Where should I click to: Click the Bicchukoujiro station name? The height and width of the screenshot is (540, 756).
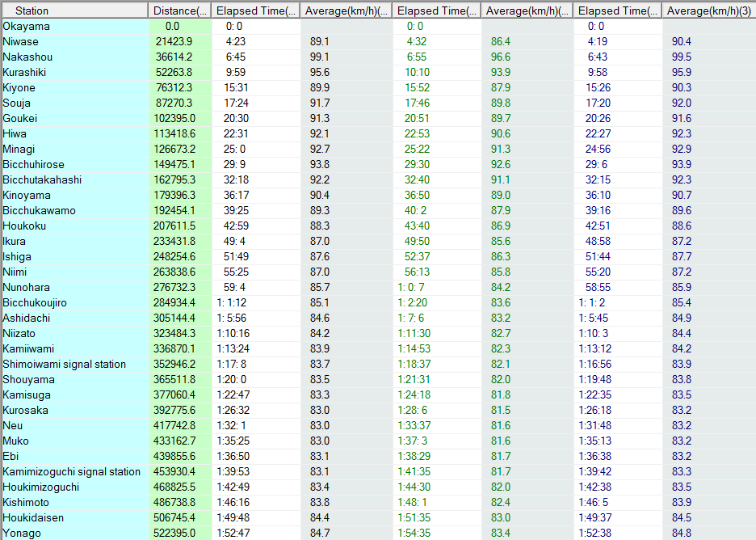[35, 303]
